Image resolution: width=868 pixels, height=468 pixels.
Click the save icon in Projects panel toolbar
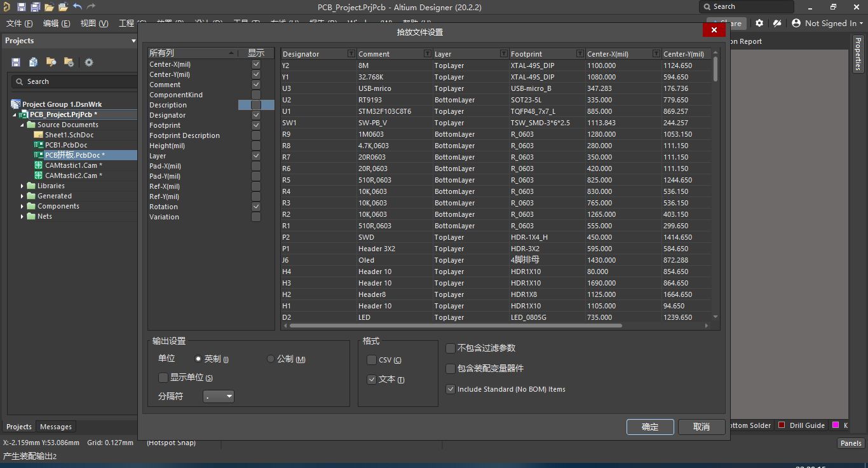[16, 62]
